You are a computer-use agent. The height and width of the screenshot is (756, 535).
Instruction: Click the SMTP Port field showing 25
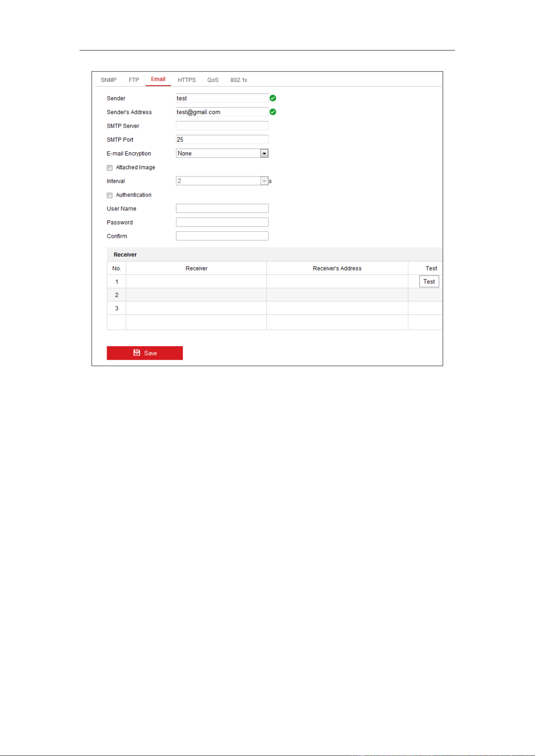pos(222,139)
